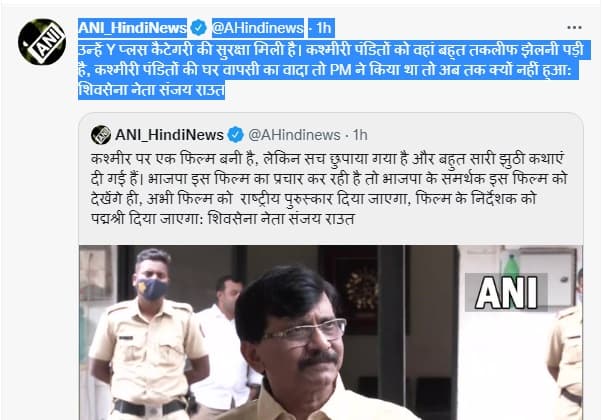
Task: Open highlighted ANI_HindiNews display name at top
Action: point(132,28)
